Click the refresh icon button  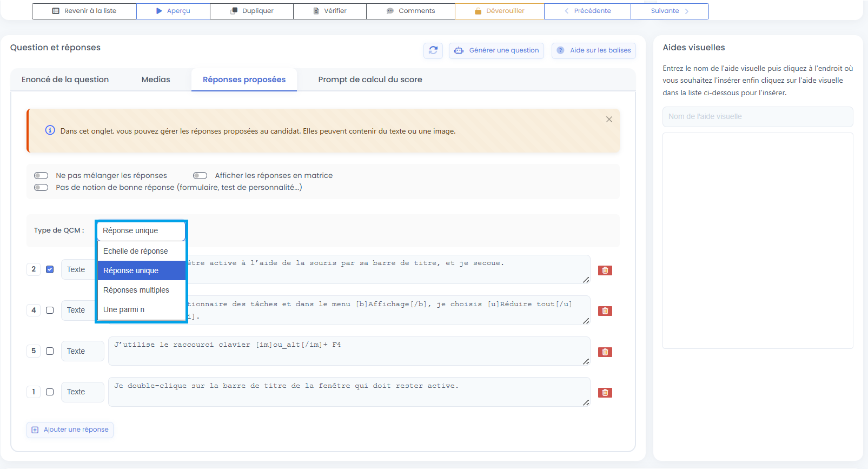pos(433,50)
